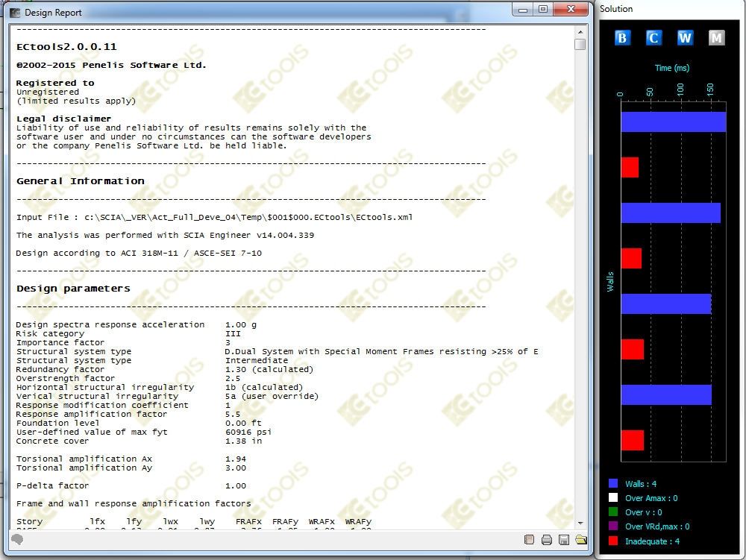
Task: Click the red Inadequate legend swatch
Action: 613,541
